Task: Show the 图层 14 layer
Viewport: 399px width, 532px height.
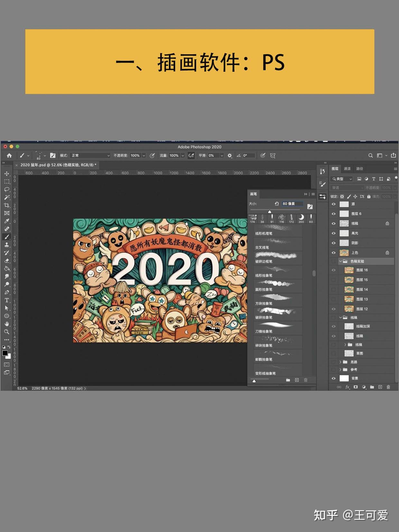Action: (333, 289)
